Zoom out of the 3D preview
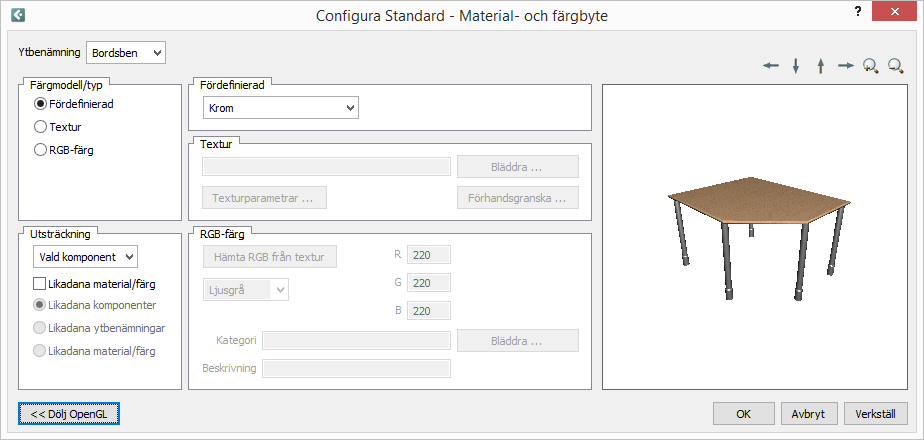924x440 pixels. (x=895, y=66)
